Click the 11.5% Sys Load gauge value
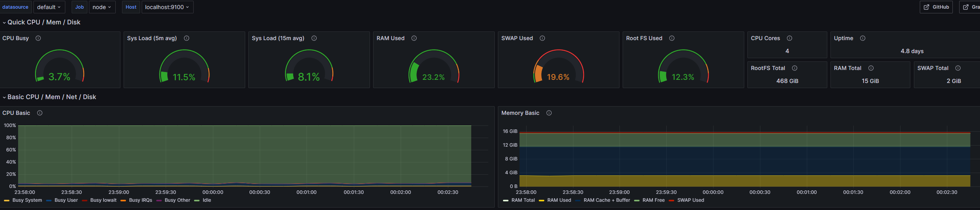 (x=184, y=77)
